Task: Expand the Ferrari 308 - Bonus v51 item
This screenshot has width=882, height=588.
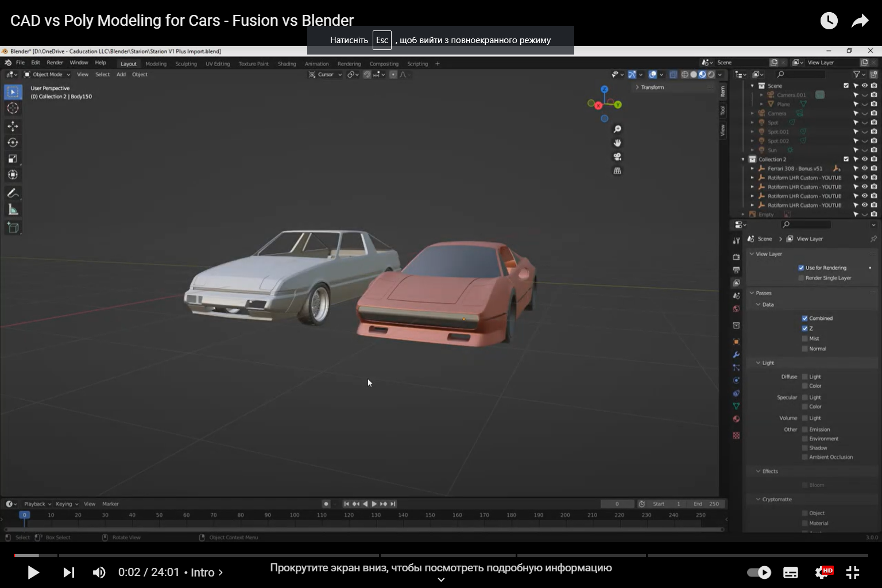Action: [752, 168]
